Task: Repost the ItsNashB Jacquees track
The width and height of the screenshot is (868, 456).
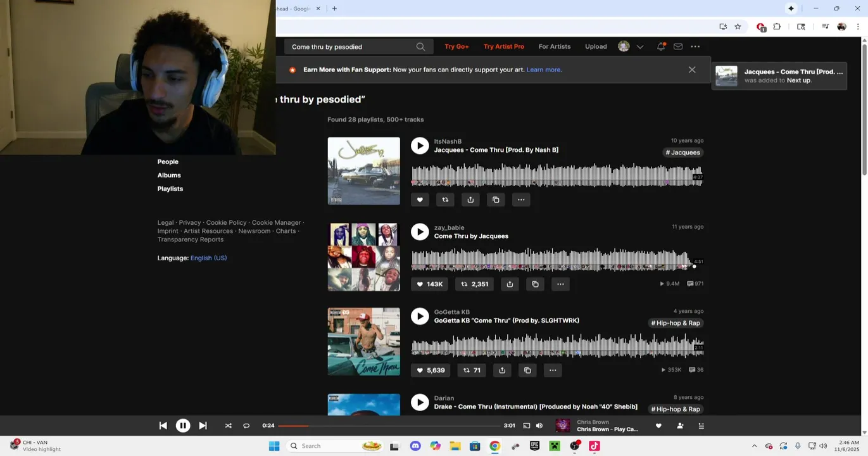Action: point(445,199)
